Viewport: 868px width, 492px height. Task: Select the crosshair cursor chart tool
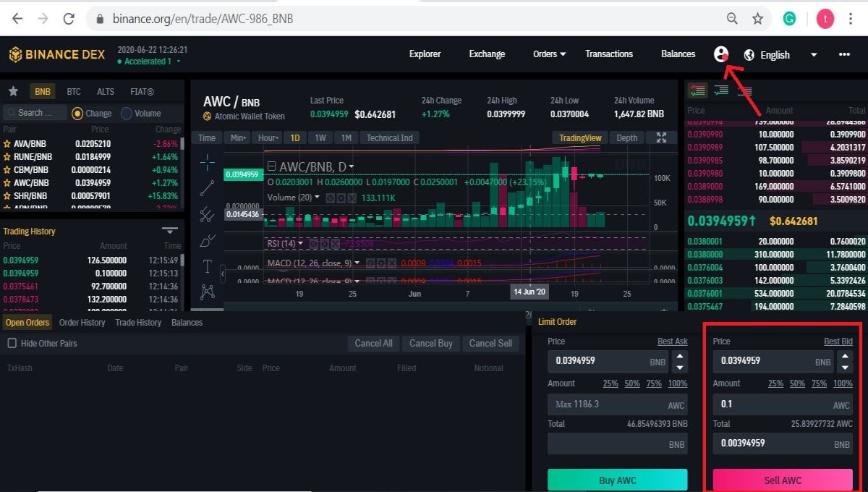208,162
